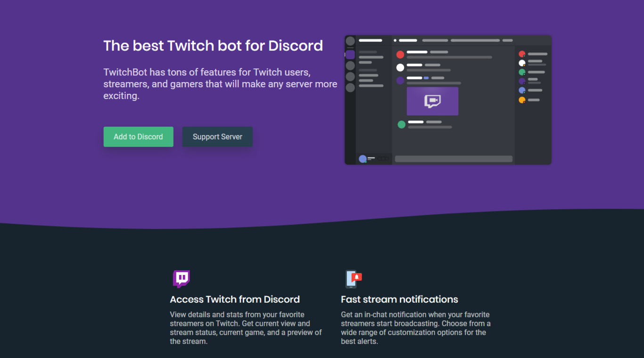Open the Support Server link
The width and height of the screenshot is (644, 358).
[217, 137]
